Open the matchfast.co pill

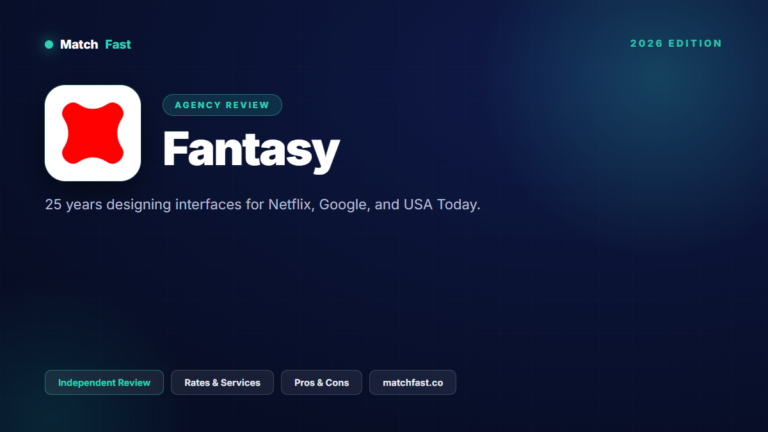click(413, 383)
